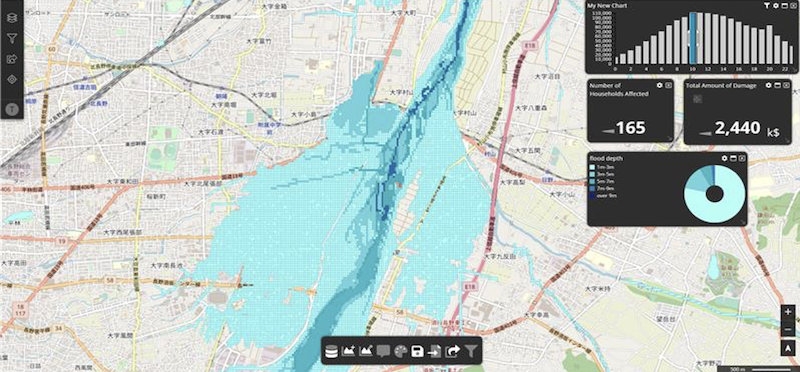
Task: Click the locate target icon in sidebar
Action: point(12,79)
